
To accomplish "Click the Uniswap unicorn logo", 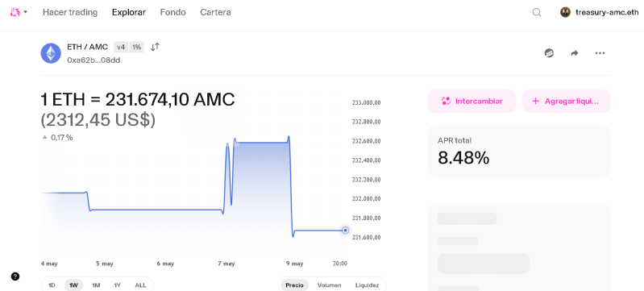I will [15, 12].
